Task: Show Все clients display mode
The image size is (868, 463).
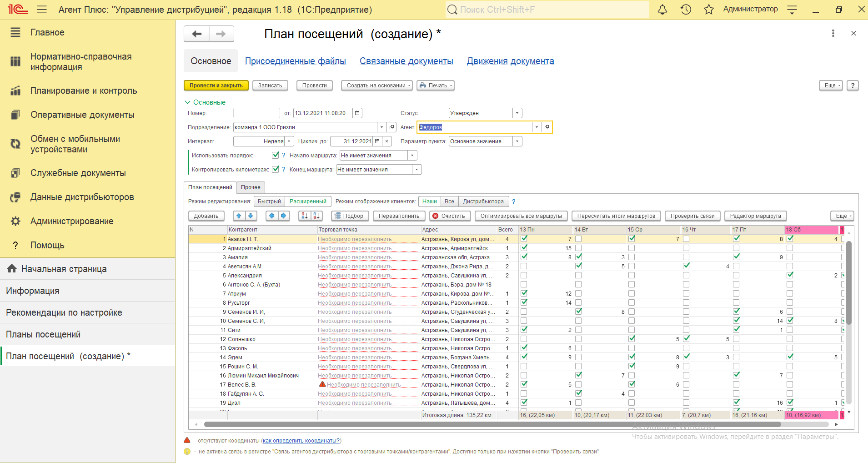Action: 449,201
